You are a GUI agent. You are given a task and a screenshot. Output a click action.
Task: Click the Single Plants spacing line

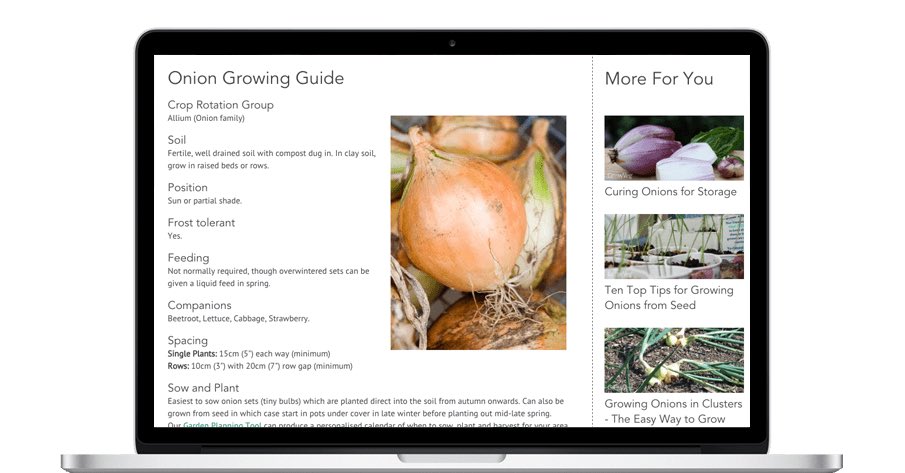[249, 354]
